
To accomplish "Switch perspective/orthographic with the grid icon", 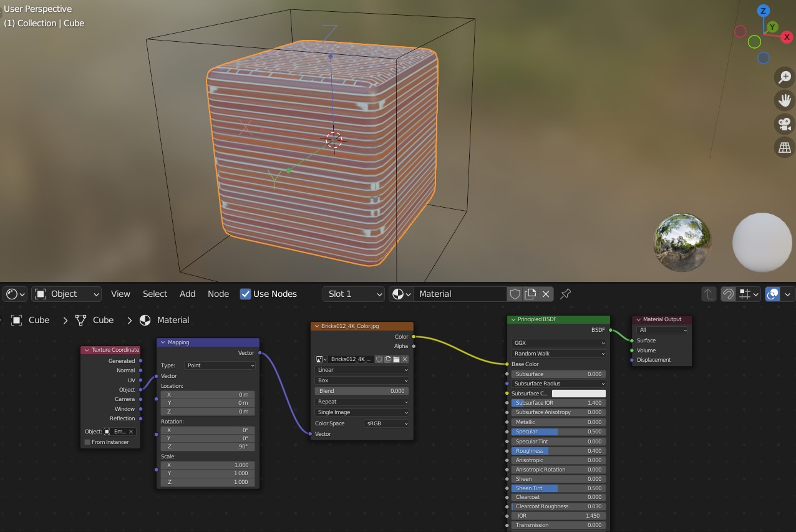I will point(784,147).
